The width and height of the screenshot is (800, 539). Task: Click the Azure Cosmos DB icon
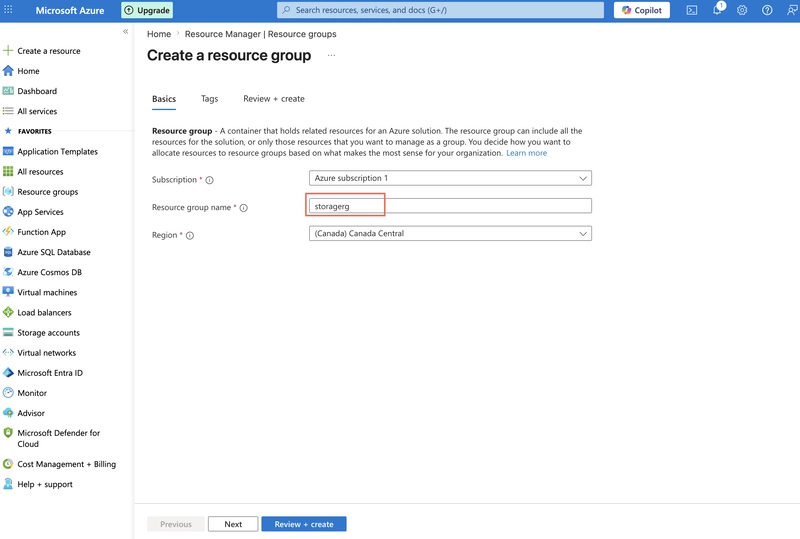[x=8, y=272]
